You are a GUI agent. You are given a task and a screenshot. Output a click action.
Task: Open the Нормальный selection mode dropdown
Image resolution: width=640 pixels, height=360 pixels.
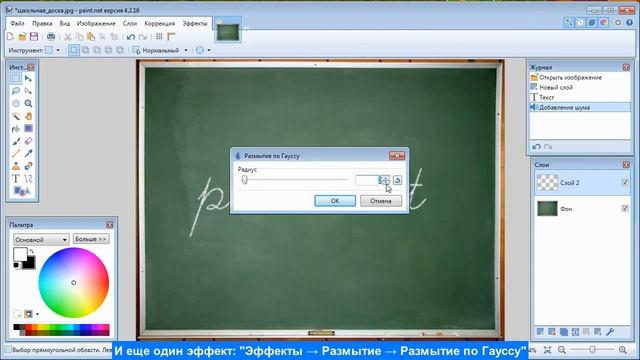click(186, 50)
